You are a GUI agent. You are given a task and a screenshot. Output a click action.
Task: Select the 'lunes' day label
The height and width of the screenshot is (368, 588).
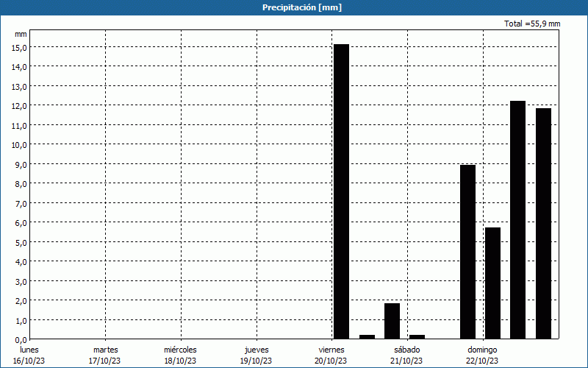[29, 350]
